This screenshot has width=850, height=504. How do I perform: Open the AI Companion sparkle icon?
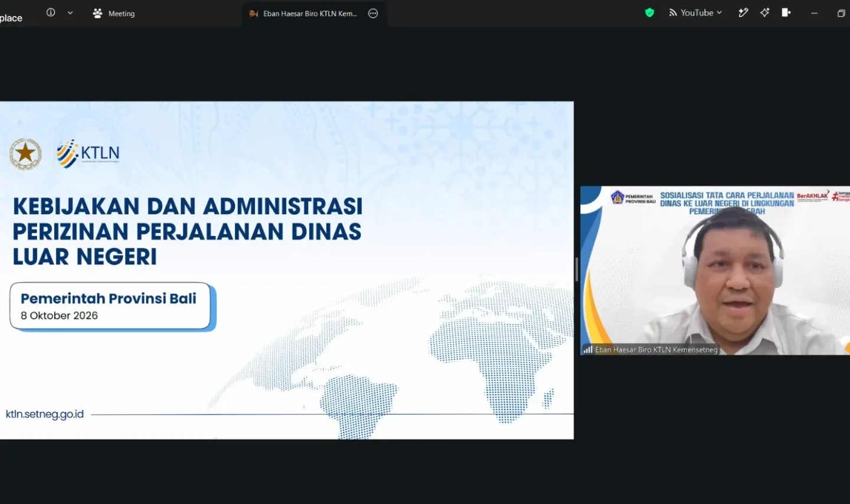765,12
